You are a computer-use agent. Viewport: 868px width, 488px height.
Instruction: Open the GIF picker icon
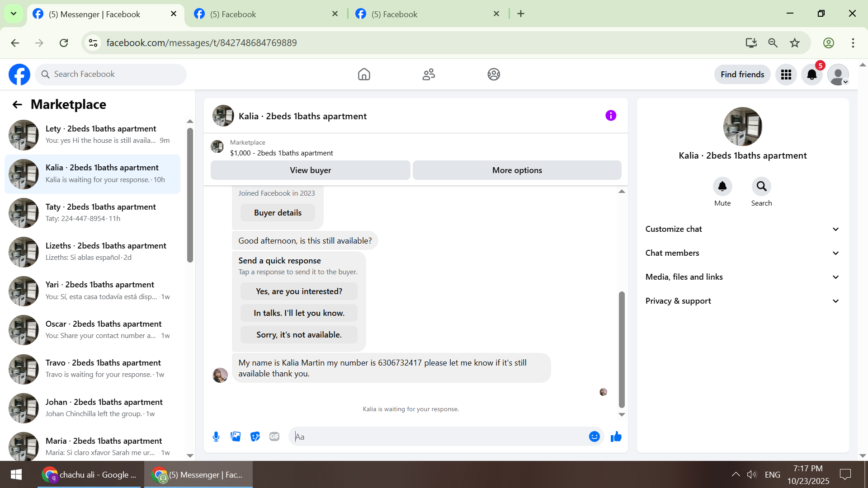[x=274, y=436]
